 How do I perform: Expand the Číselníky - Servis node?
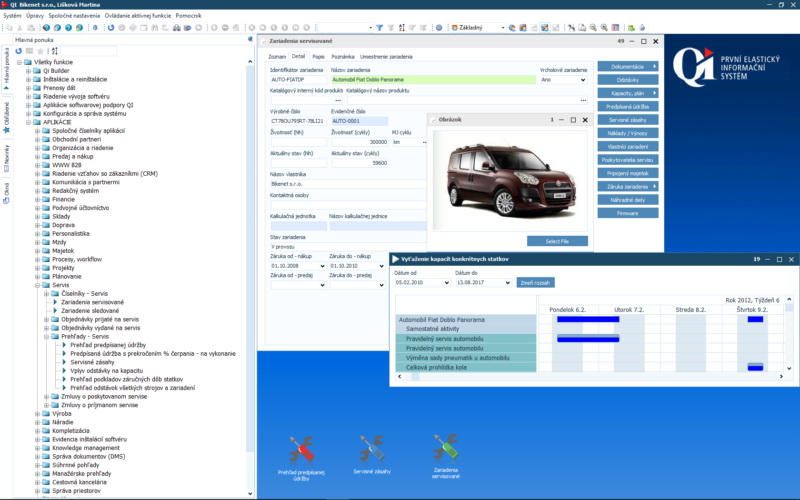click(46, 294)
